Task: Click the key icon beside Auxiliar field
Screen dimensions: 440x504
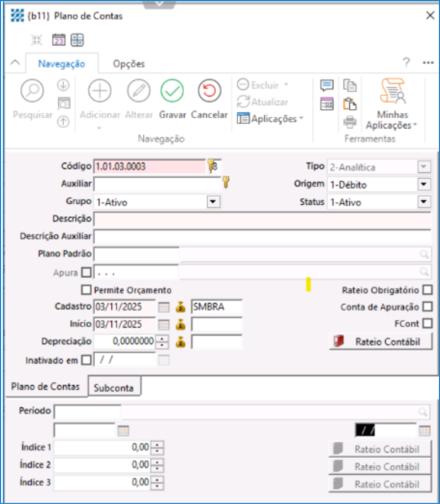Action: 225,184
